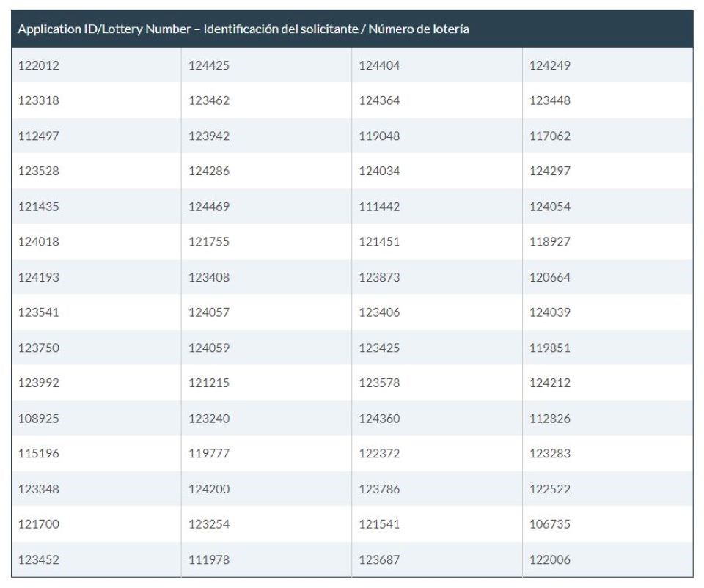The width and height of the screenshot is (704, 588).
Task: Select lottery number 122372
Action: pyautogui.click(x=379, y=453)
